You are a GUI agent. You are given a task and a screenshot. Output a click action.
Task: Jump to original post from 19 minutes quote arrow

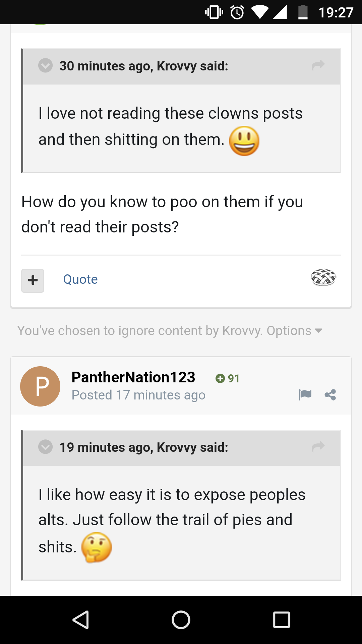318,446
